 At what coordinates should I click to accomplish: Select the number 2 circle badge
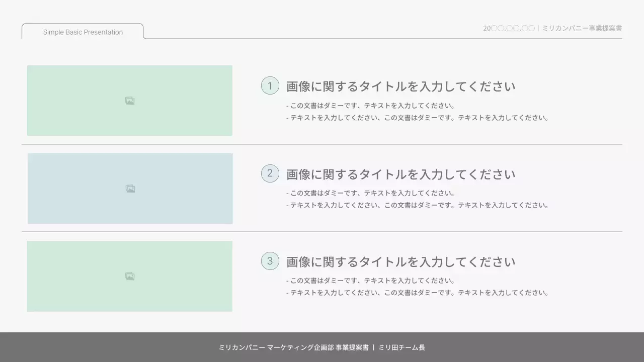pyautogui.click(x=270, y=173)
